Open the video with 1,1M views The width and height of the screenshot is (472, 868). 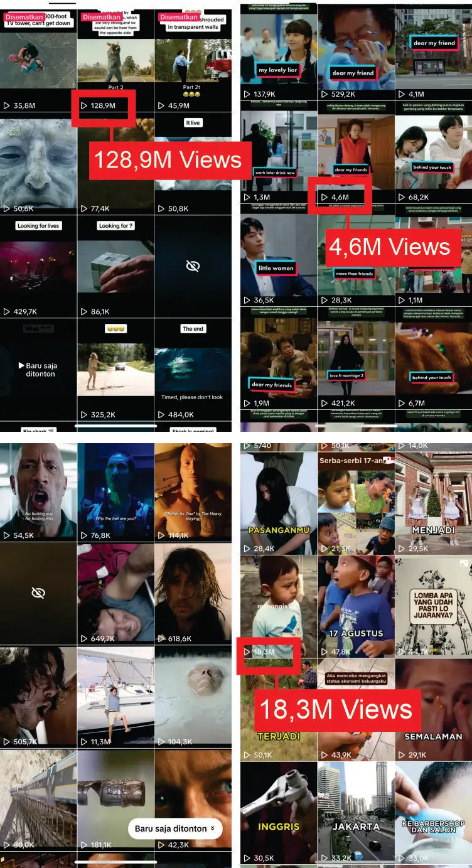(x=434, y=255)
